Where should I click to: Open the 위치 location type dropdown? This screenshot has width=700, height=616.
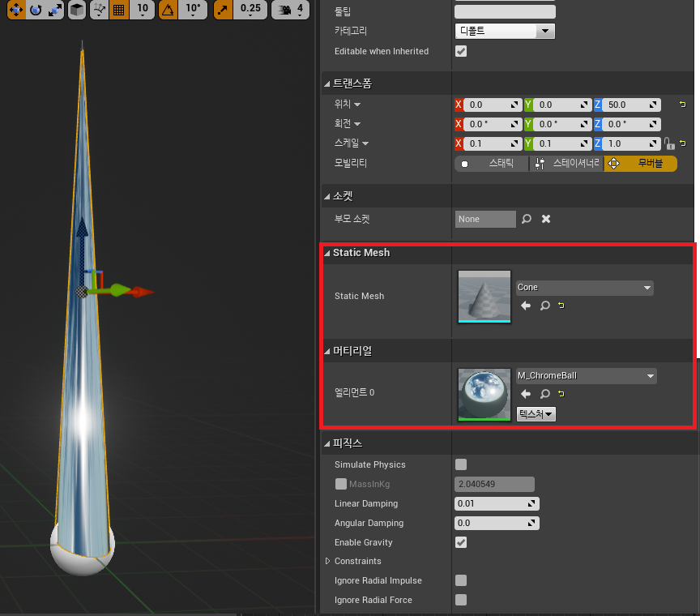(357, 105)
